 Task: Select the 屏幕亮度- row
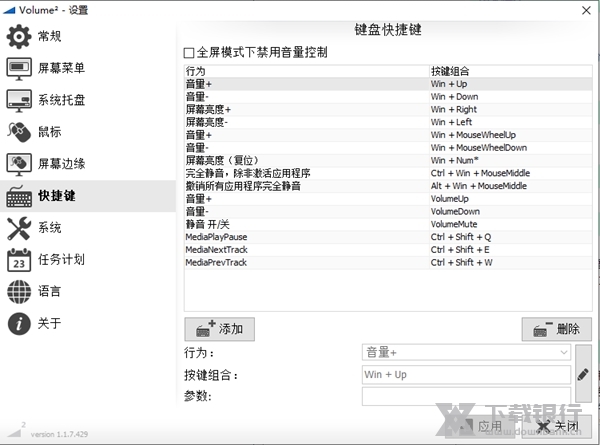(388, 122)
